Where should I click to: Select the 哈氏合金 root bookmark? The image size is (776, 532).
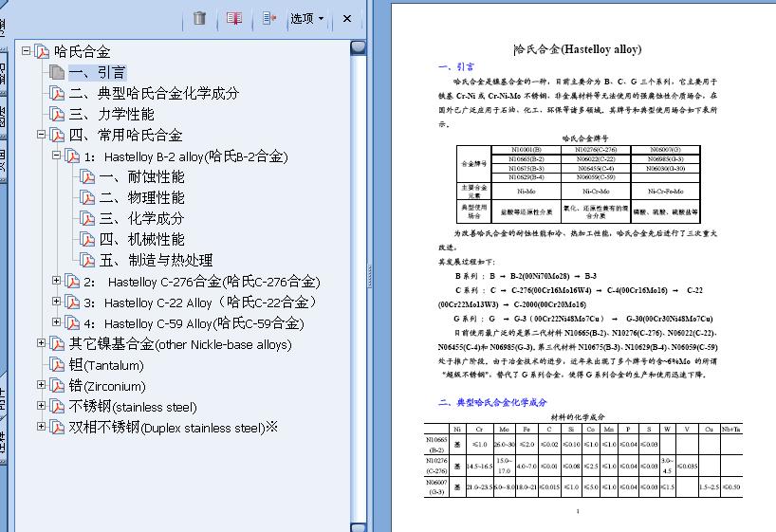(83, 51)
